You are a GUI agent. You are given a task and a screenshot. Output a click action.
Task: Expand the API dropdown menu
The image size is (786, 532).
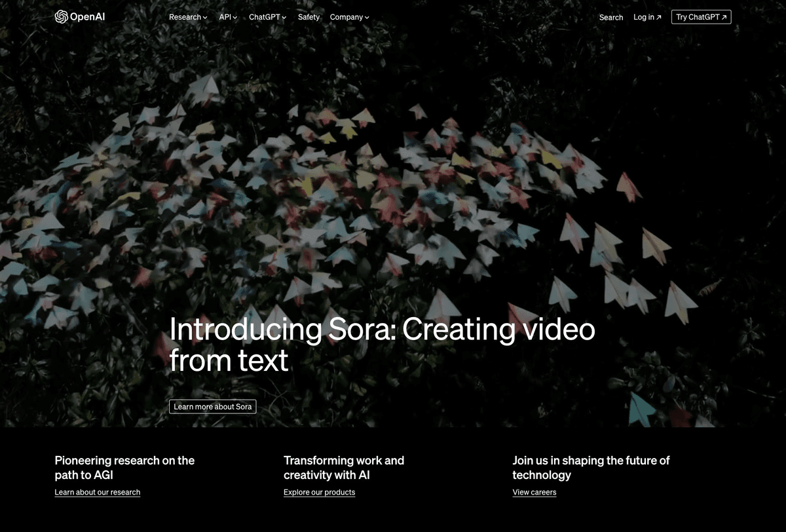[228, 17]
